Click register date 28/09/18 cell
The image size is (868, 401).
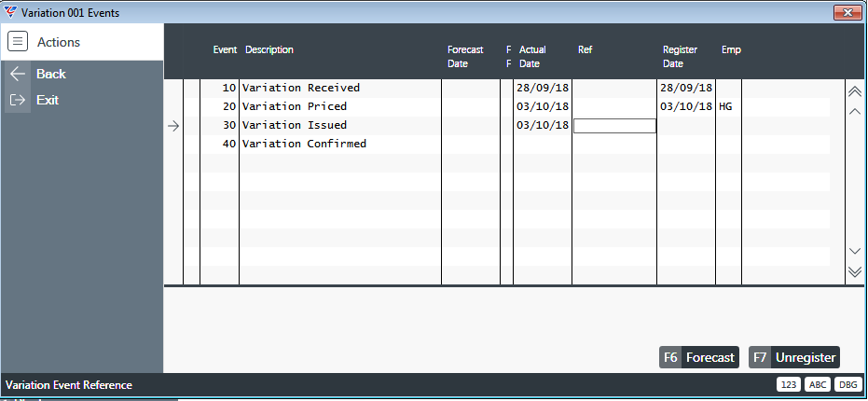point(686,88)
